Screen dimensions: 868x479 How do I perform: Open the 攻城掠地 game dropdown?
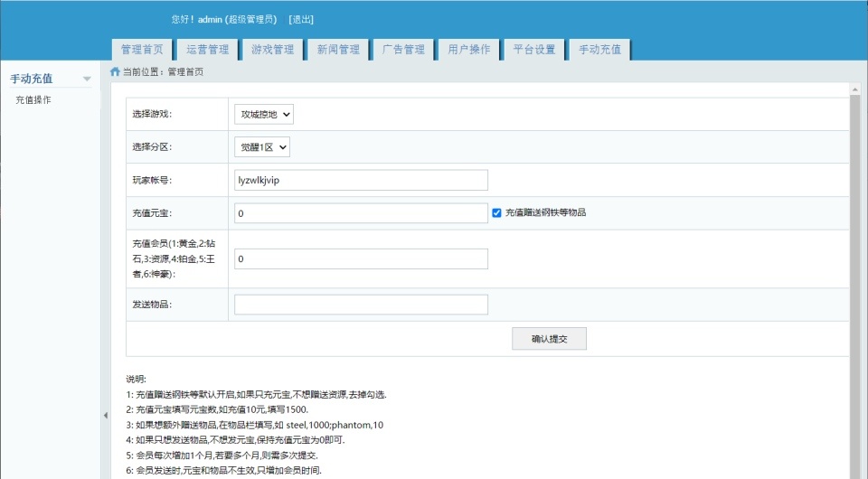click(x=263, y=115)
